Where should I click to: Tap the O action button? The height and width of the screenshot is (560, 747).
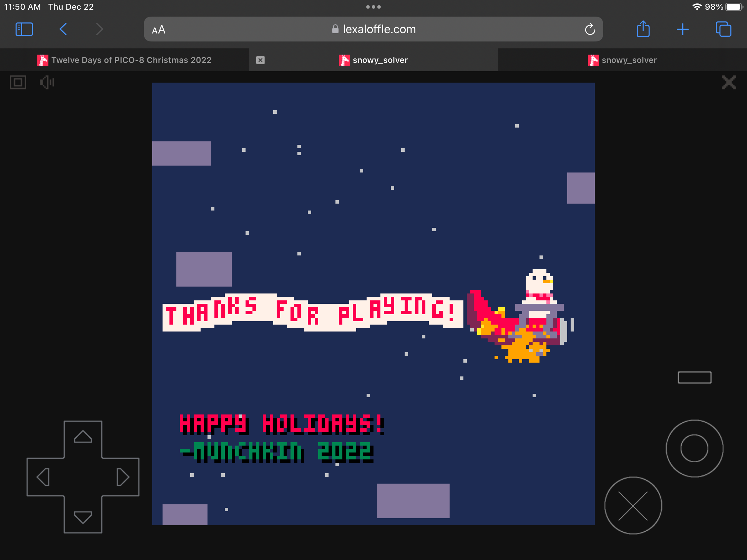(694, 449)
